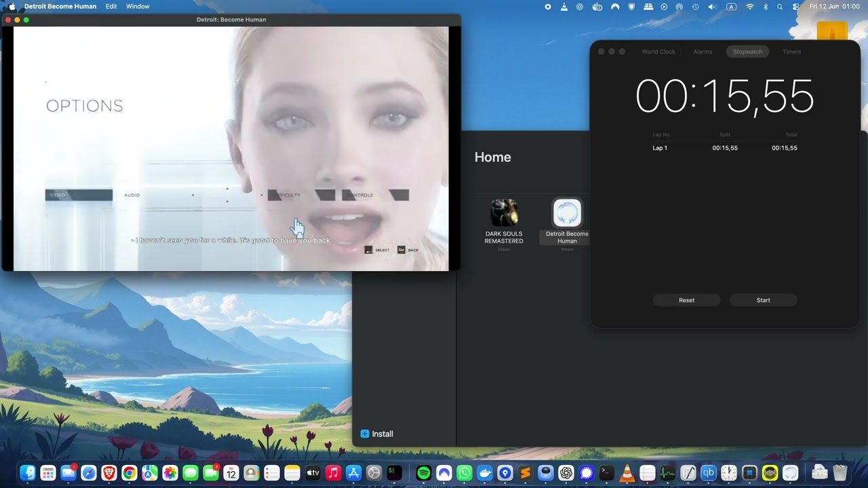Open Maps from the Dock
Viewport: 868px width, 488px height.
(150, 473)
